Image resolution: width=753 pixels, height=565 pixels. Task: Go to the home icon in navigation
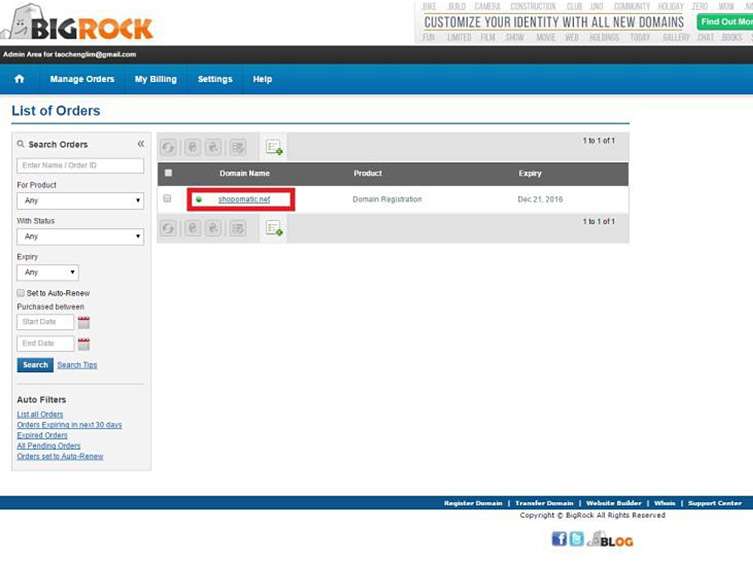click(x=19, y=79)
